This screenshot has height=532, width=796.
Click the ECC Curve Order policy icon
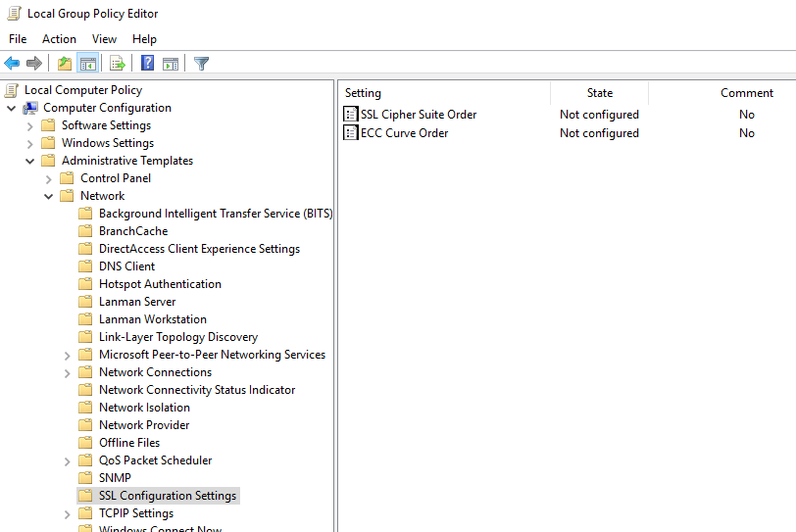tap(350, 133)
